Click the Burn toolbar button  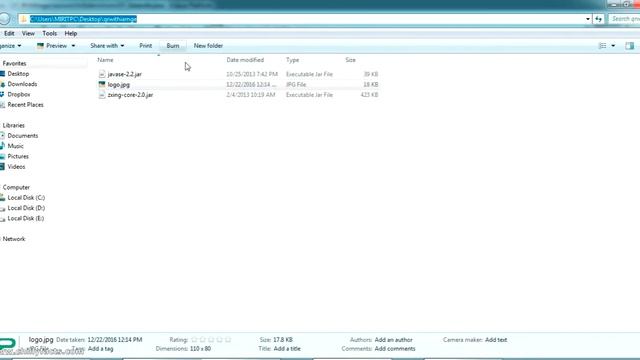[173, 46]
